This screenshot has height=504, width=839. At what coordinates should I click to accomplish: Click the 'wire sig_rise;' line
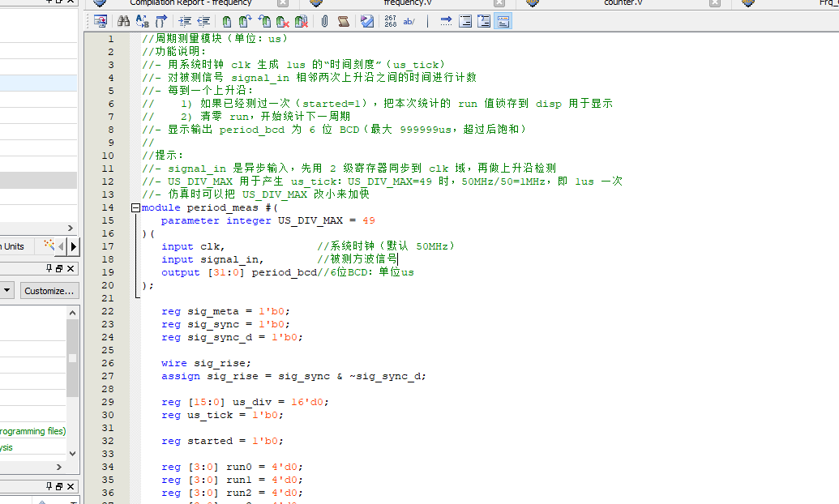click(206, 363)
